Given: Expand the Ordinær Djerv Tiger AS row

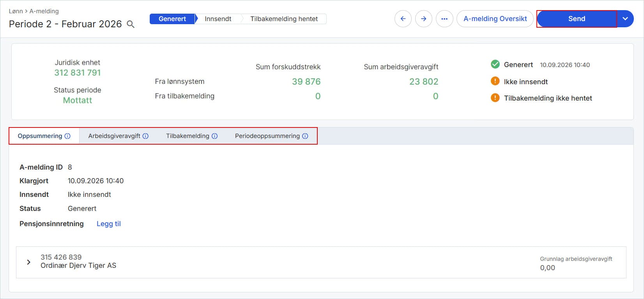Looking at the screenshot, I should tap(28, 262).
